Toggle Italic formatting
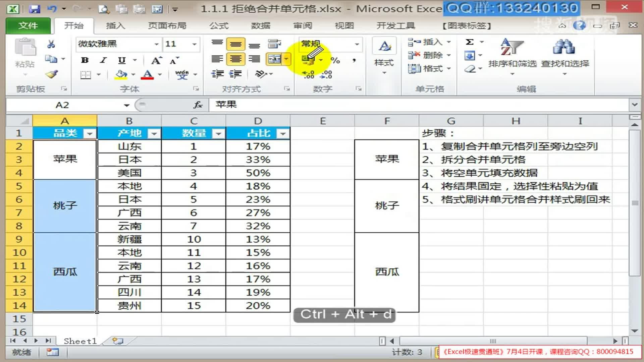This screenshot has height=362, width=644. click(103, 60)
